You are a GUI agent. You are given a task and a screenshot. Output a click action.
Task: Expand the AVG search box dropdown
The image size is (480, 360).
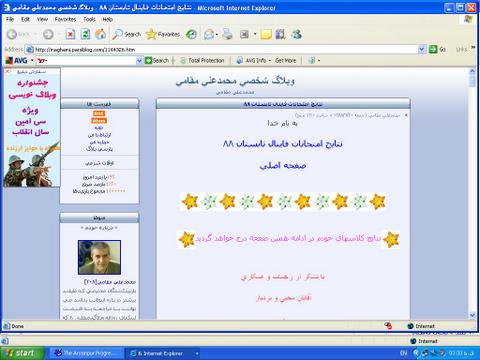tap(139, 60)
